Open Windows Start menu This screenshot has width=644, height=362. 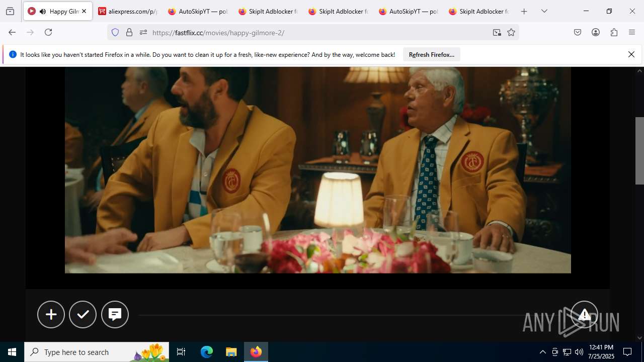pyautogui.click(x=12, y=352)
